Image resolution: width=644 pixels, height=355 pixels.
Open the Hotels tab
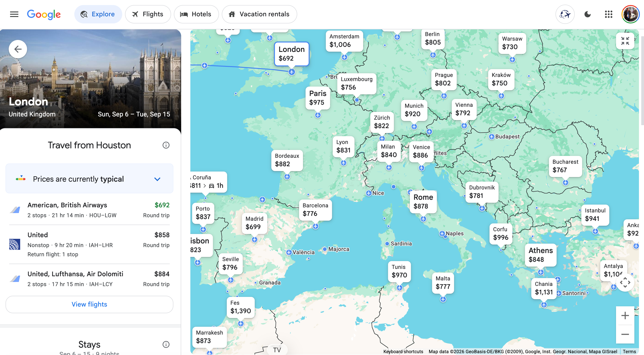point(196,14)
